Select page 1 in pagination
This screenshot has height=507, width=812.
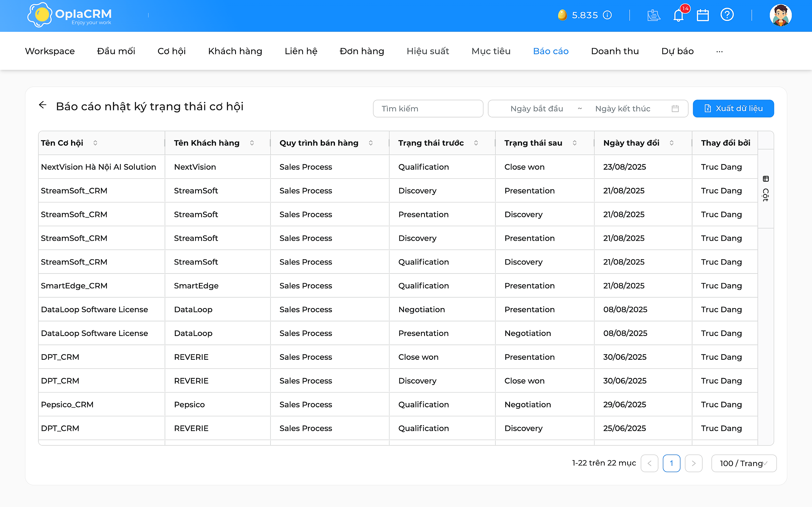coord(671,464)
